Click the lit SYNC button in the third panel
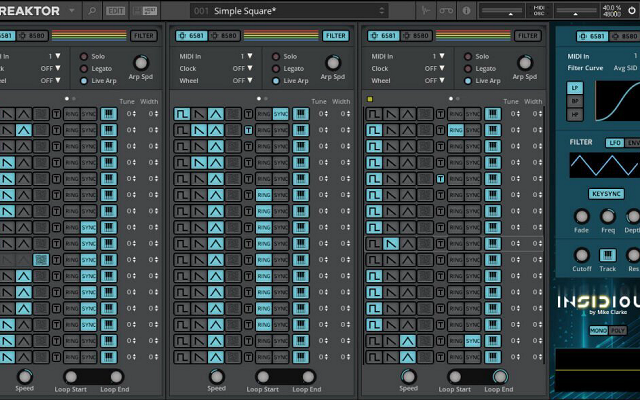 pos(473,341)
